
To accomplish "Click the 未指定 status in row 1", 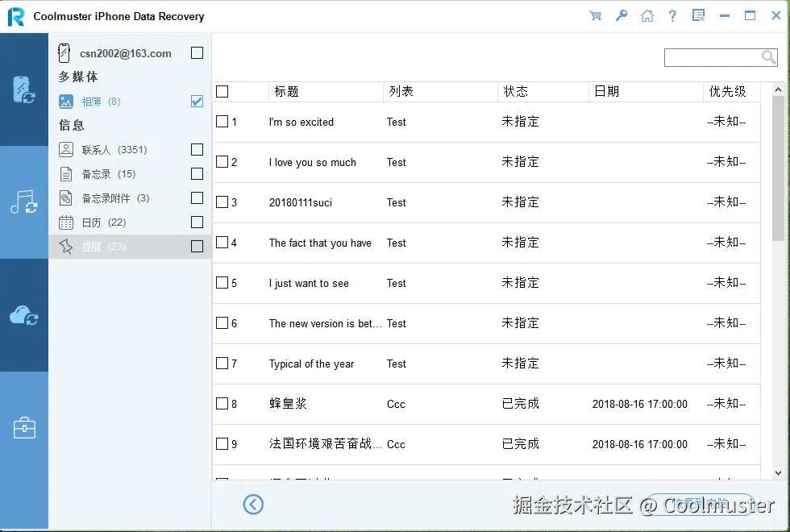I will click(x=521, y=122).
